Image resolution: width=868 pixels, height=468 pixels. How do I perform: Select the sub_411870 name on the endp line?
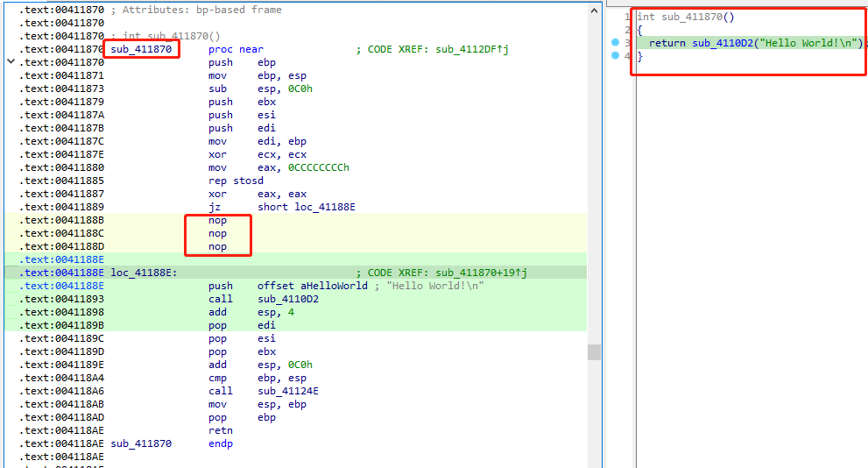pyautogui.click(x=141, y=443)
